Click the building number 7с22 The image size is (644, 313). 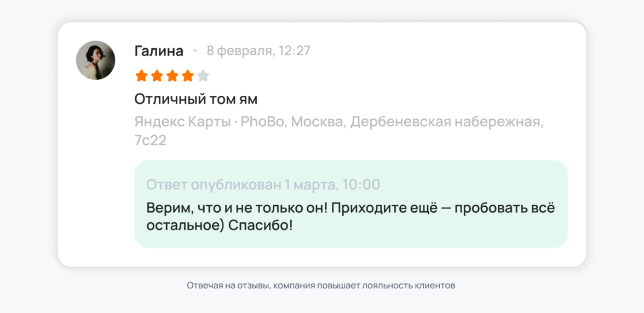(x=151, y=141)
